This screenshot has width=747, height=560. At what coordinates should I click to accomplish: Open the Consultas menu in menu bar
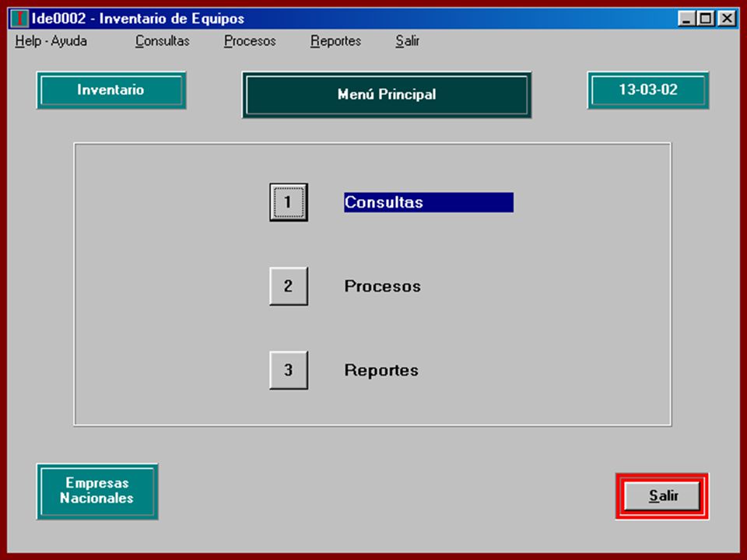163,41
